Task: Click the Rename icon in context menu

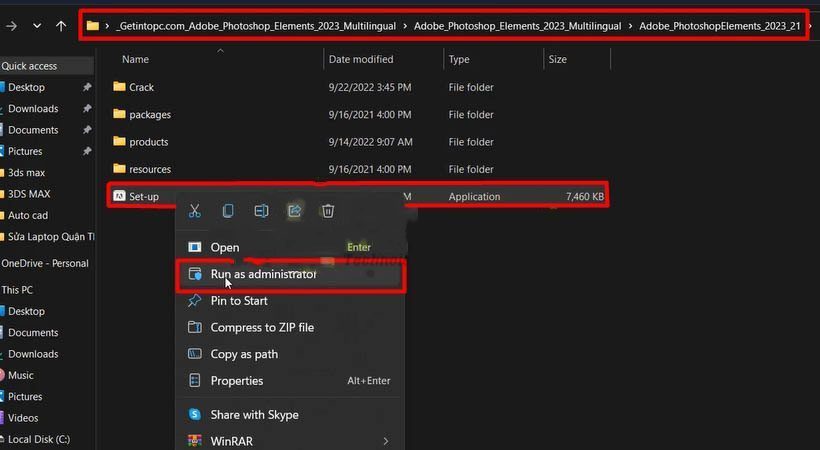Action: click(x=261, y=211)
